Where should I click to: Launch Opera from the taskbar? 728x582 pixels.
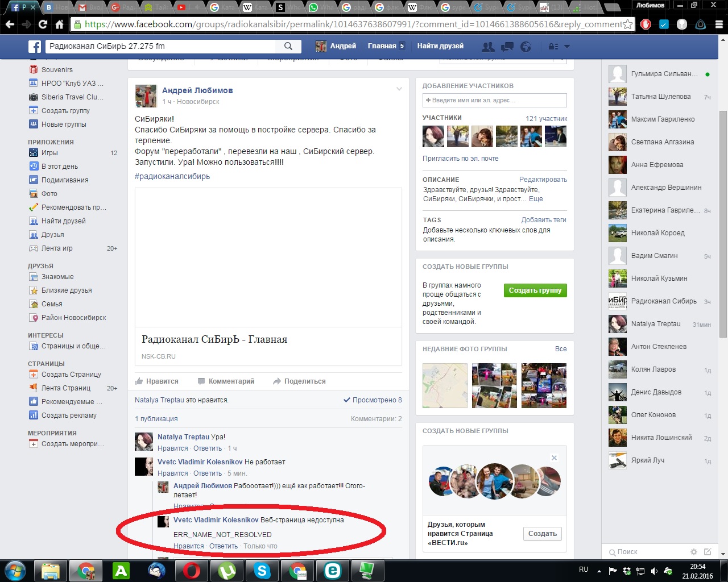192,570
